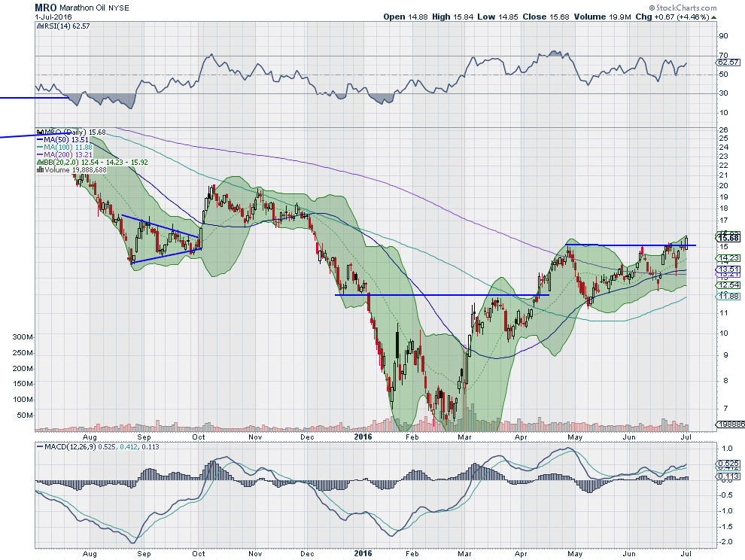Click the 17 label on the price axis

click(x=724, y=221)
